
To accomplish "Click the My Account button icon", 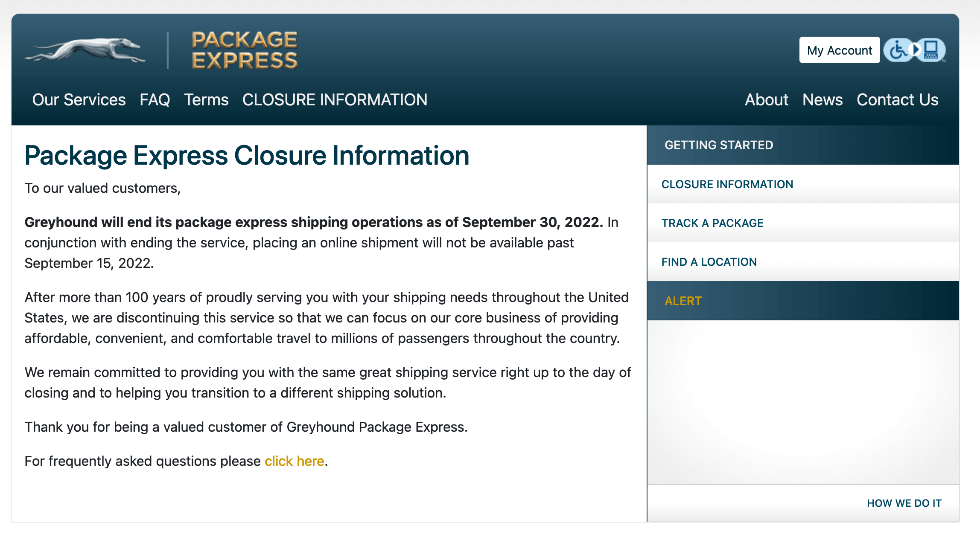I will click(x=839, y=50).
